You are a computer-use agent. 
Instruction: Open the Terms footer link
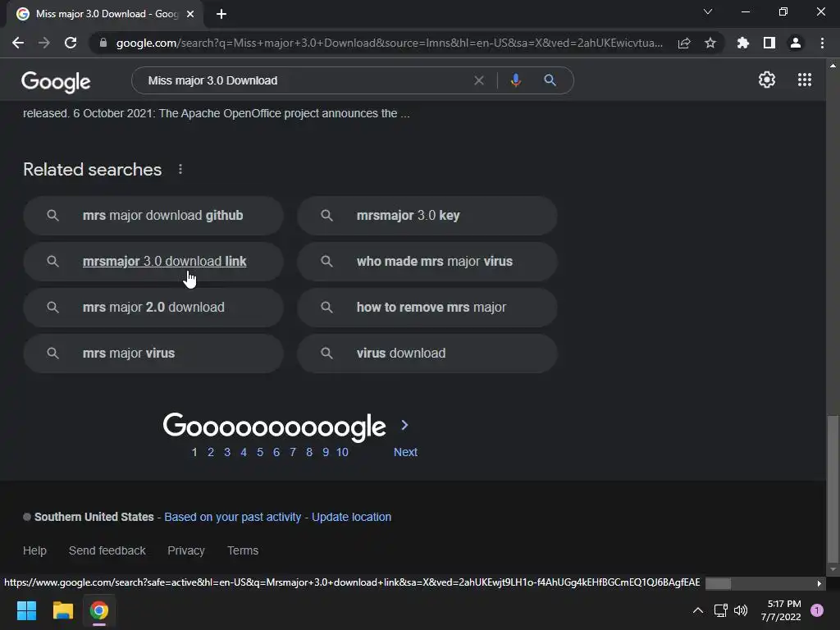click(243, 550)
